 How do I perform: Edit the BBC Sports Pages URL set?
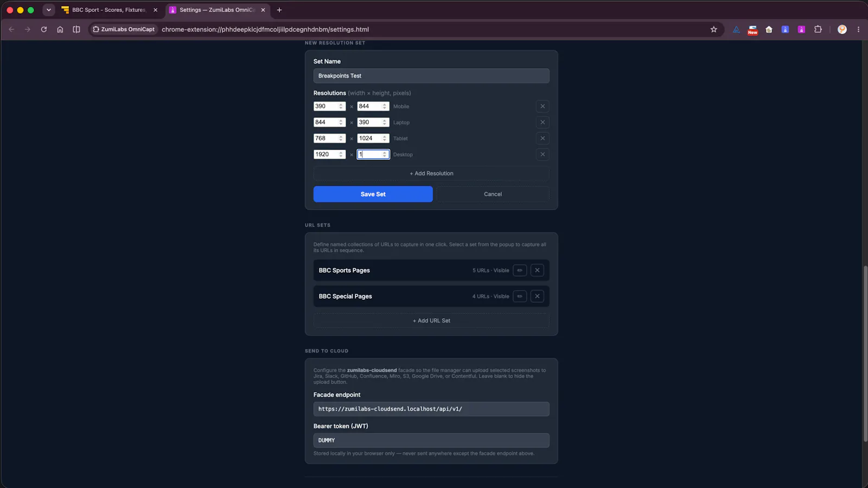tap(520, 270)
